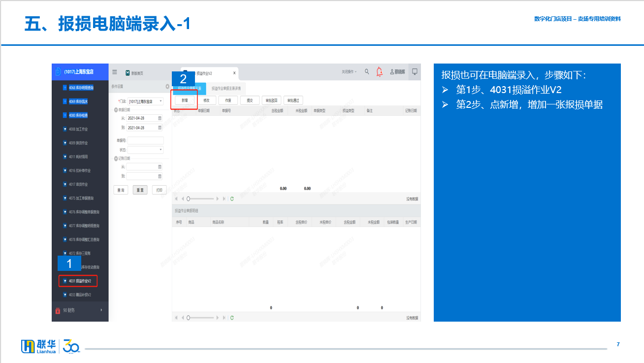
Task: Go to previous page in lower grid pager
Action: tap(182, 318)
